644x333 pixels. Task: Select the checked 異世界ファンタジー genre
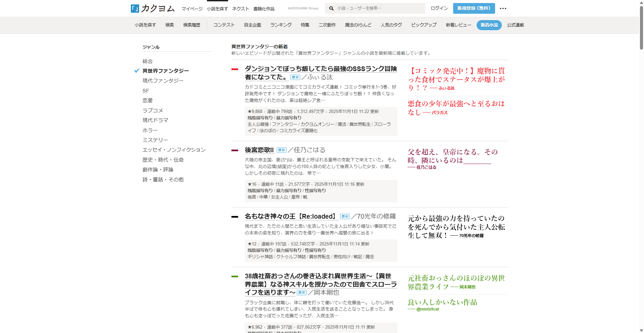165,71
